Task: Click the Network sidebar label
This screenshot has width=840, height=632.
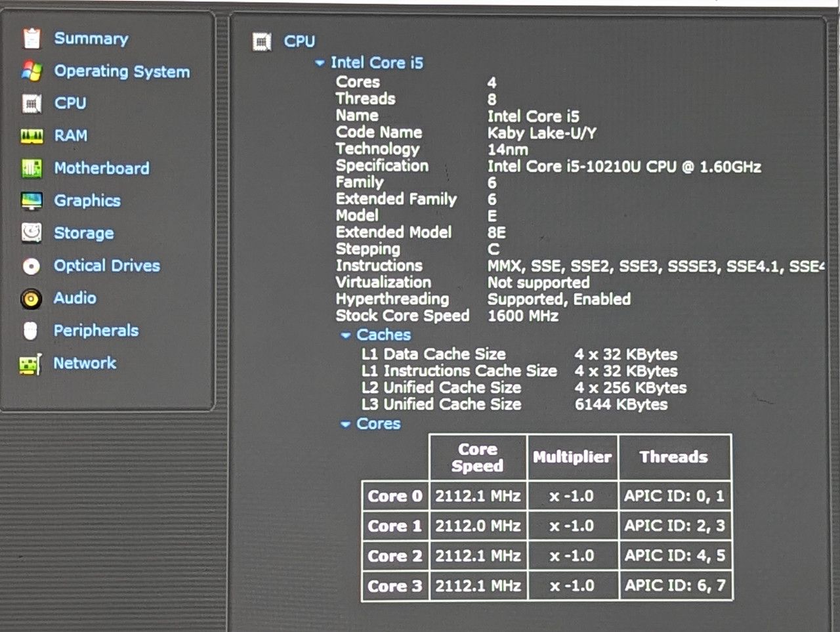Action: (x=85, y=363)
